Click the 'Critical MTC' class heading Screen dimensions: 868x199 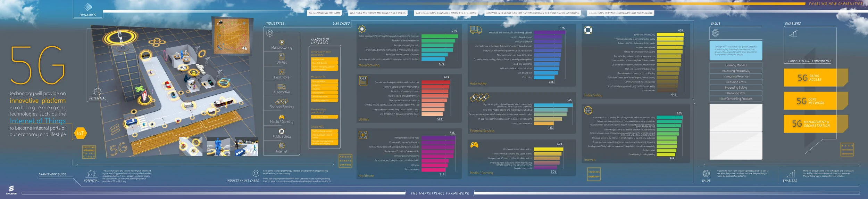pos(317,127)
